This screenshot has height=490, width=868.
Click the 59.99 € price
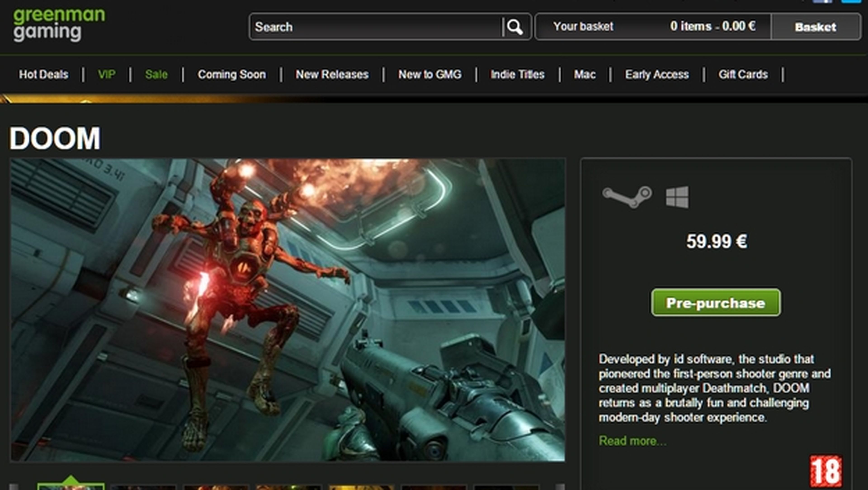click(717, 241)
